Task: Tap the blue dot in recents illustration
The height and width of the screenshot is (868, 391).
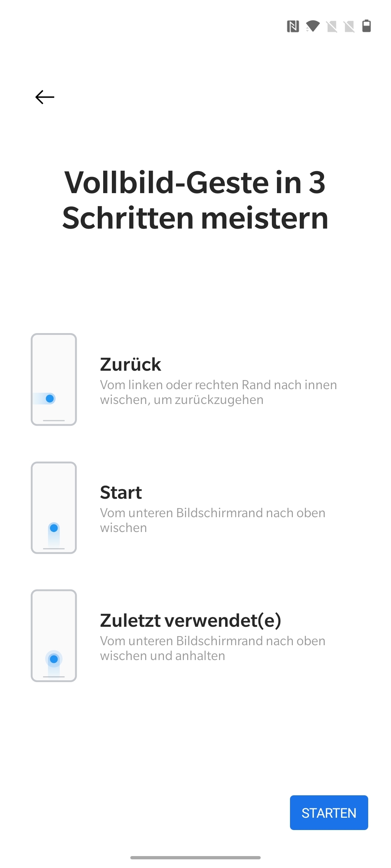Action: point(54,659)
